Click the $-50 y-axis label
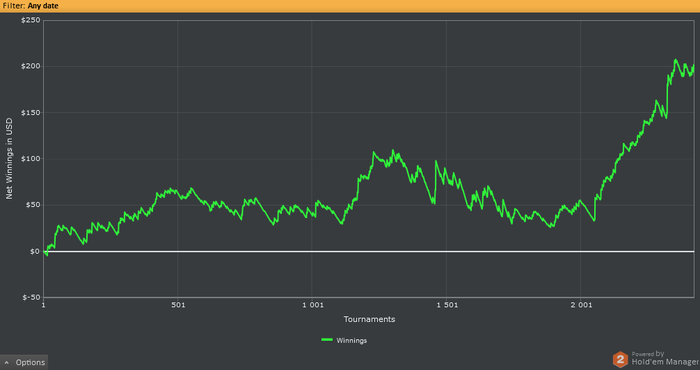700x370 pixels. 31,298
